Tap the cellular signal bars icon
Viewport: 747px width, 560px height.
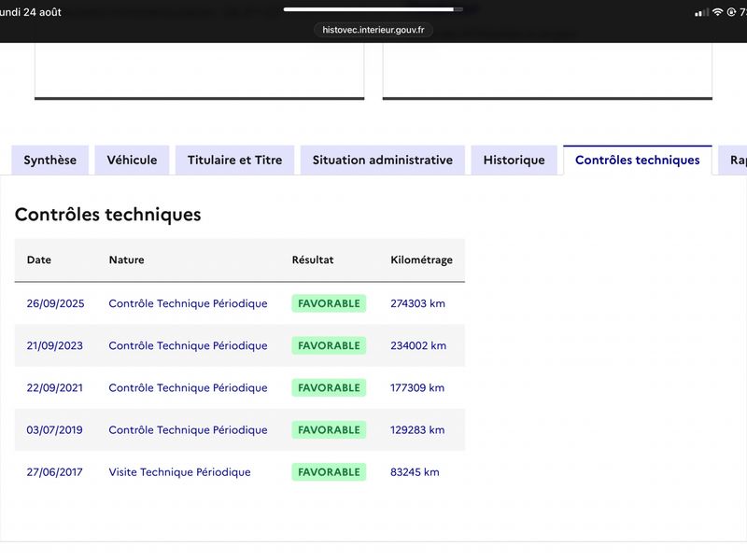pyautogui.click(x=701, y=13)
